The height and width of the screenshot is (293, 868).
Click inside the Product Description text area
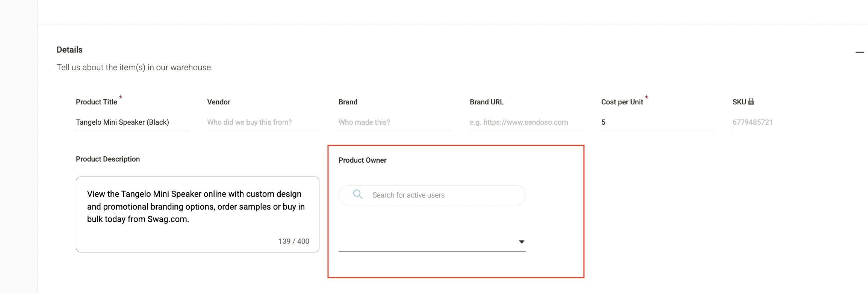[198, 214]
